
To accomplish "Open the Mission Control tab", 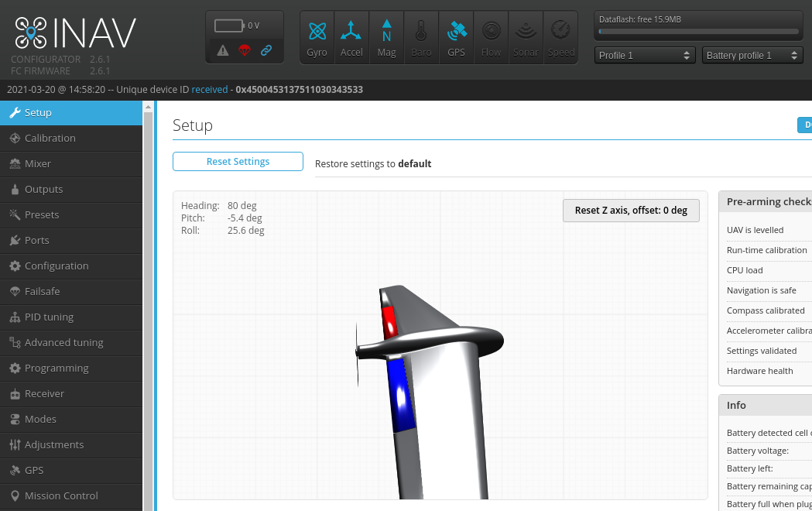I will tap(71, 496).
